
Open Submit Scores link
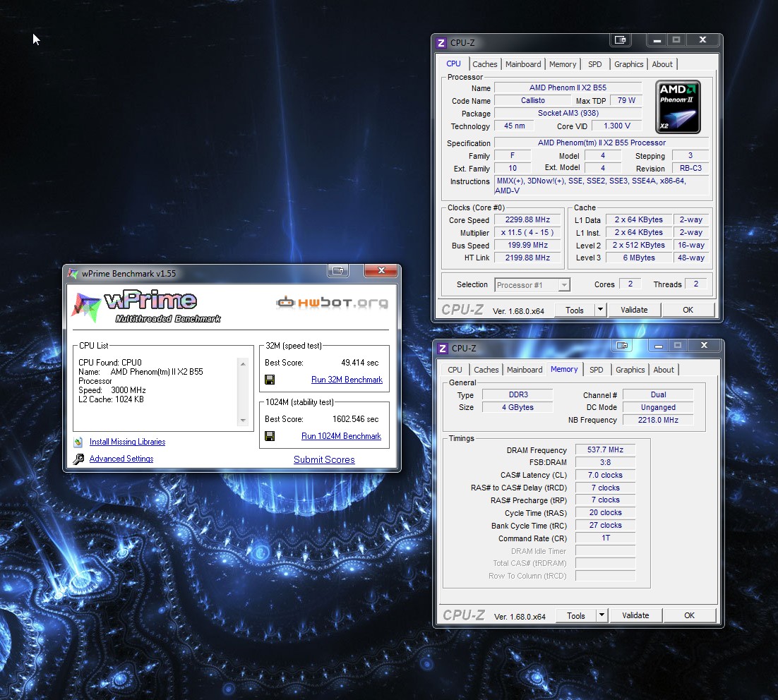click(x=324, y=460)
